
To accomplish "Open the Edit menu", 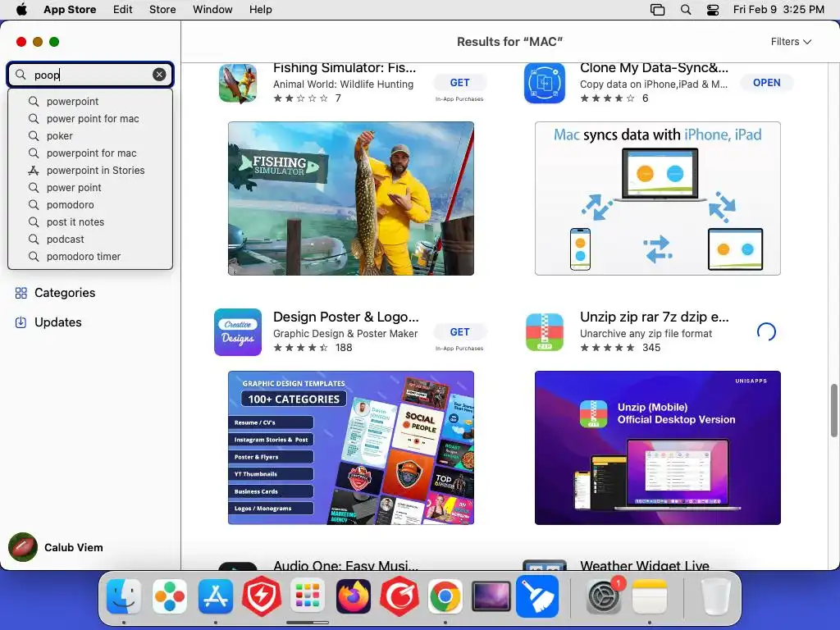I will coord(123,10).
